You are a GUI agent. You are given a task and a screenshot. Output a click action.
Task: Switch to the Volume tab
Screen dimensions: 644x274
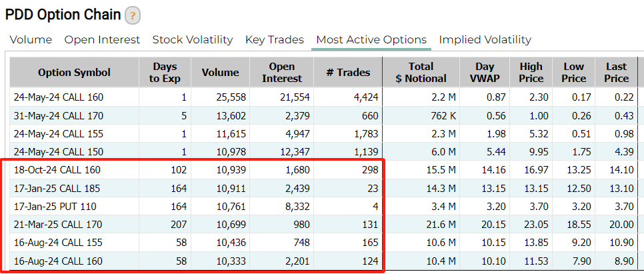point(31,40)
